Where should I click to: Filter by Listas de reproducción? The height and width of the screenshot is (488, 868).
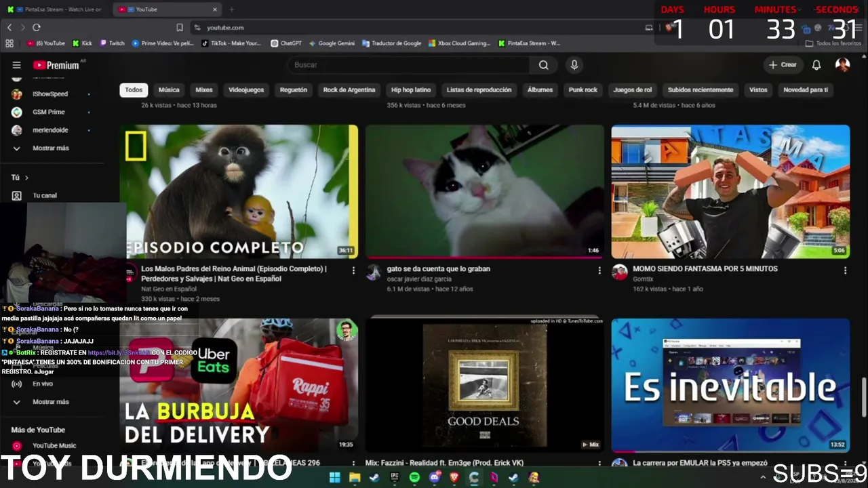[x=479, y=89]
